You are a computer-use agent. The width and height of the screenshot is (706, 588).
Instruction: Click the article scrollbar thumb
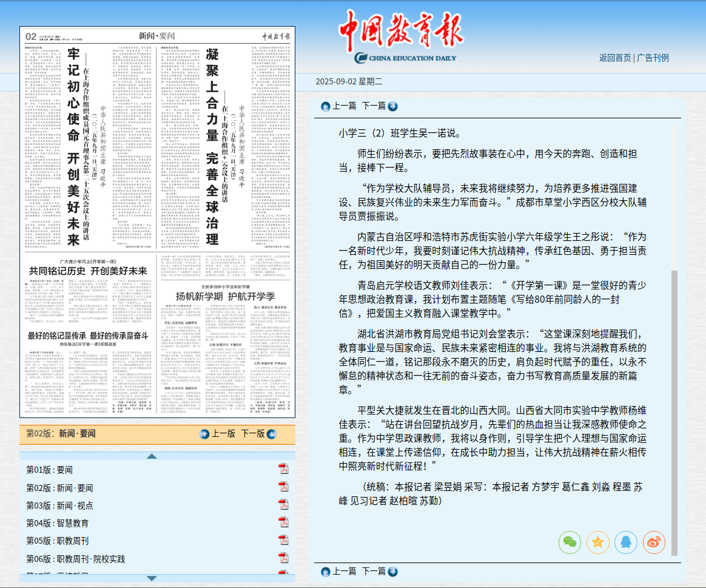click(674, 413)
